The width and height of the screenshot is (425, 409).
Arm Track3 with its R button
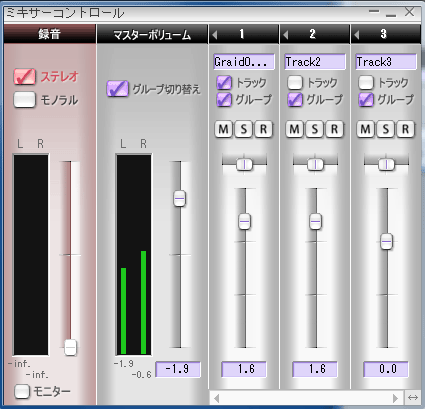coord(406,129)
